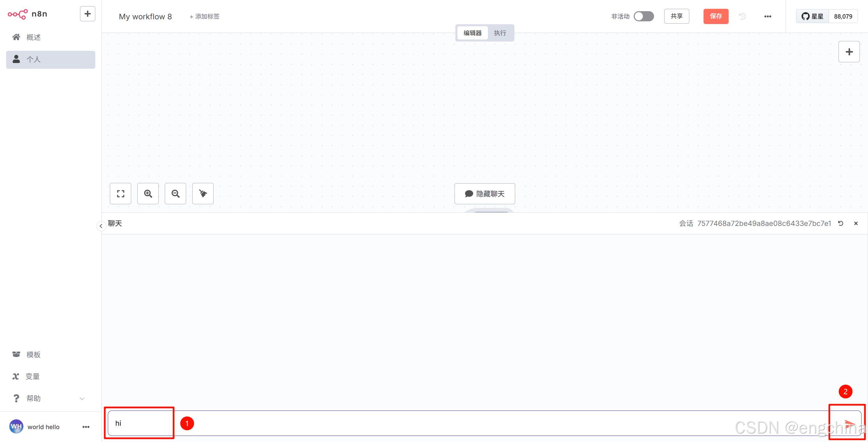Click the 隐藏聊天 hide chat button

point(485,194)
